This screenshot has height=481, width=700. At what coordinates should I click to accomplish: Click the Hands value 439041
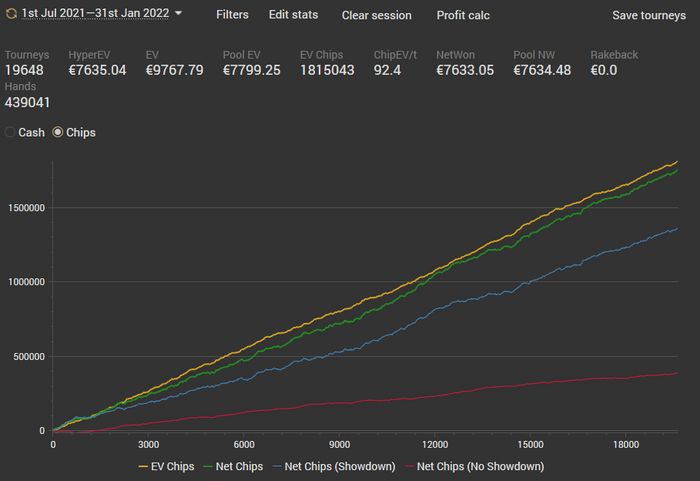27,102
